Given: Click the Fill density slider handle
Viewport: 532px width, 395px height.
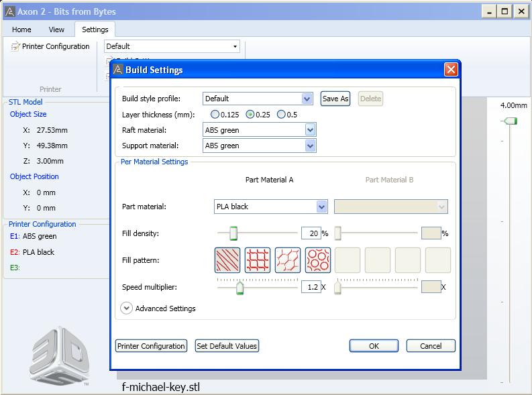Looking at the screenshot, I should tap(233, 233).
